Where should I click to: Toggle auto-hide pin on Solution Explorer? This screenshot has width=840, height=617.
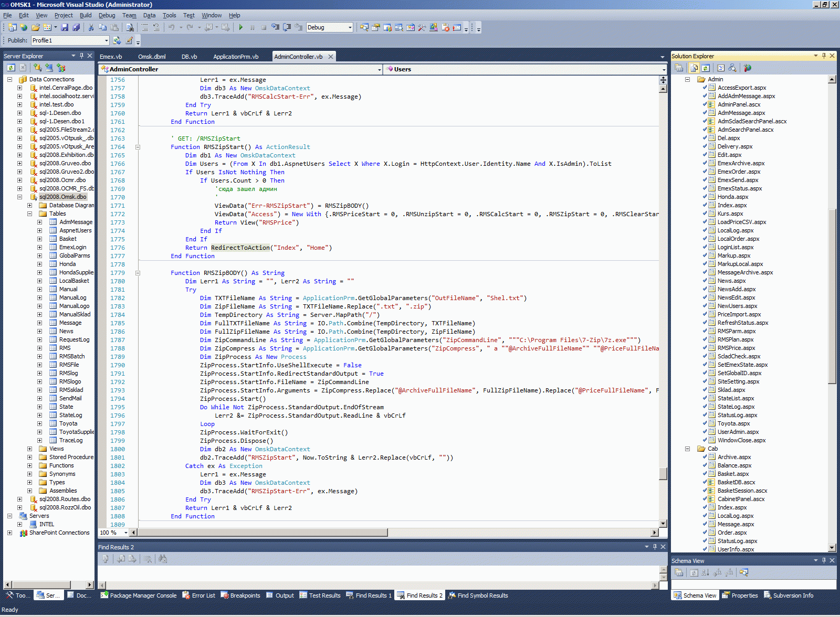pos(824,56)
